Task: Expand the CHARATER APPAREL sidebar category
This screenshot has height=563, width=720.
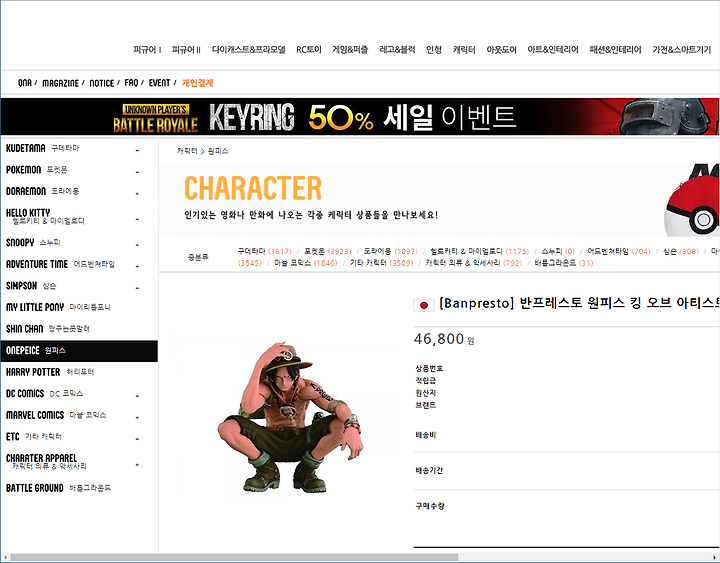Action: pos(137,465)
